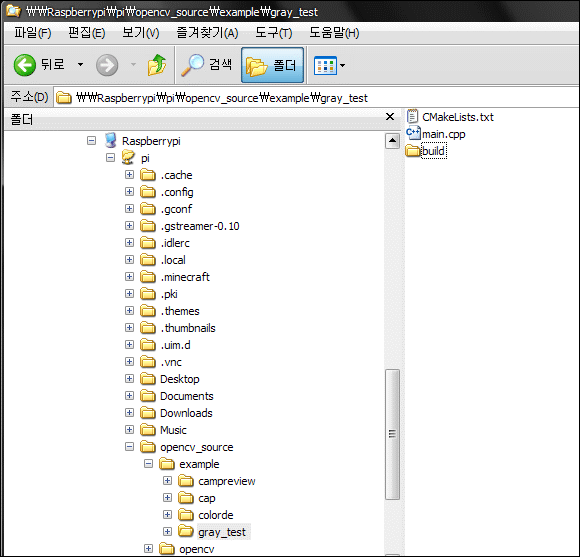Select the Raspberrypi computer icon
The image size is (580, 557).
[111, 141]
